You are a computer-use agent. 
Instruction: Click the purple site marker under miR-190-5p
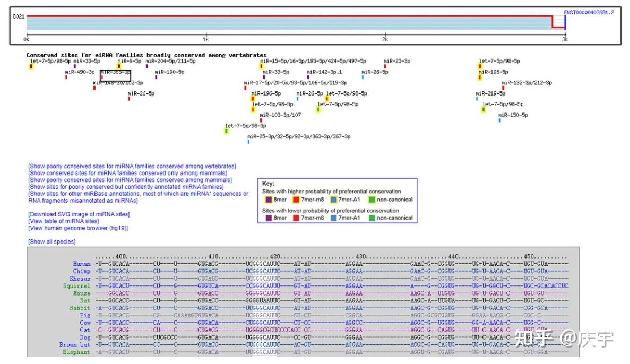(156, 77)
